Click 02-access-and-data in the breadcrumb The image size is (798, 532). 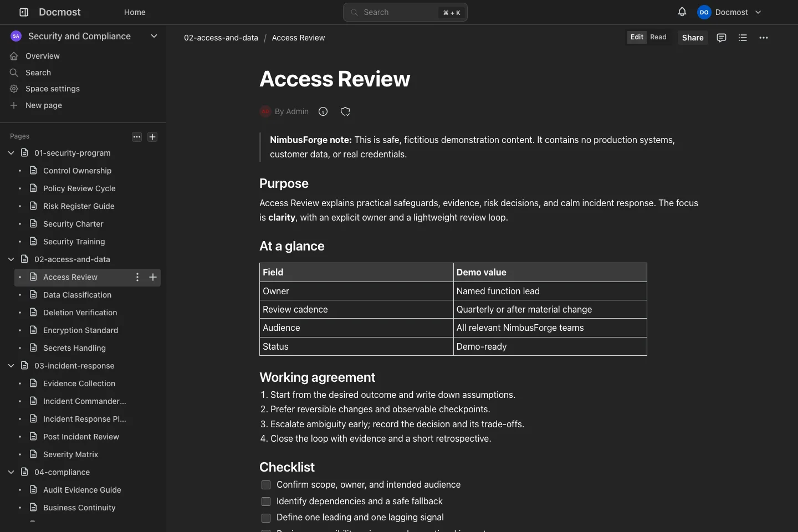click(x=221, y=38)
